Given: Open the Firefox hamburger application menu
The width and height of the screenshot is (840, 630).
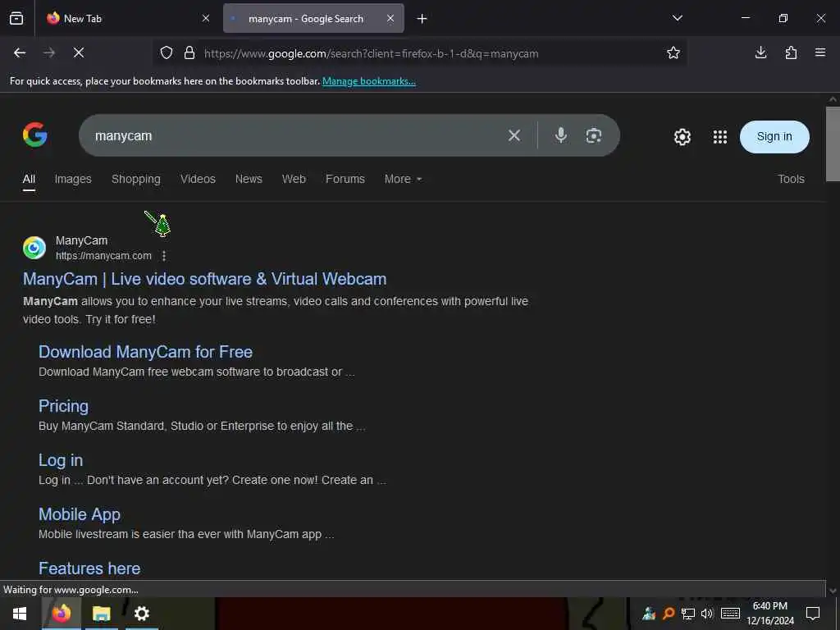Looking at the screenshot, I should tap(820, 52).
